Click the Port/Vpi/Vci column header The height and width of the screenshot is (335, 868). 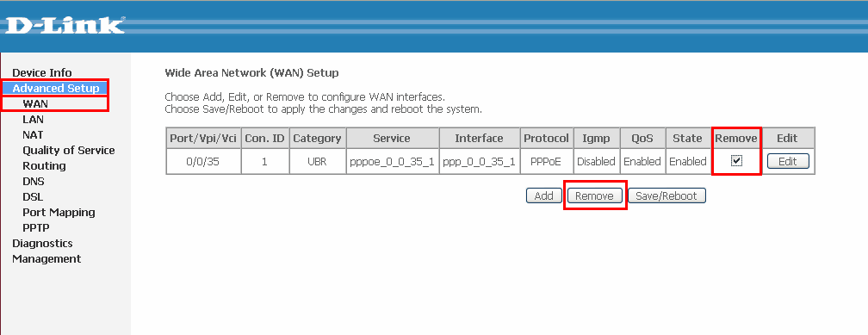tap(204, 139)
